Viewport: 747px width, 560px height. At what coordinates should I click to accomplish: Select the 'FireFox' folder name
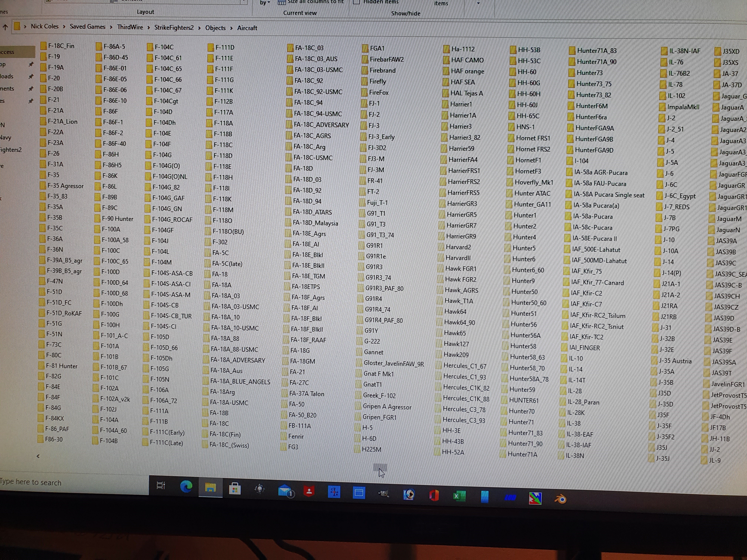click(x=379, y=92)
